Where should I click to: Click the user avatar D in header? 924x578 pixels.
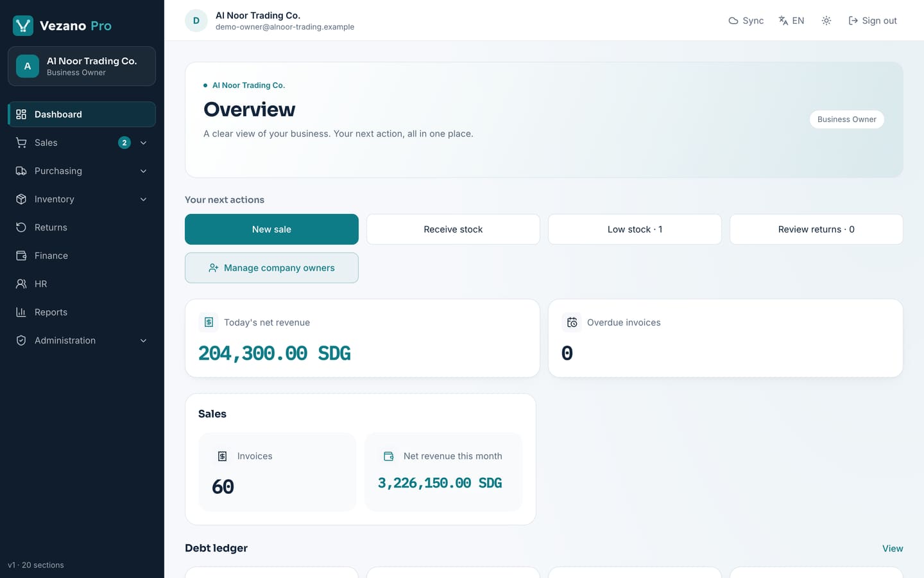pyautogui.click(x=196, y=21)
